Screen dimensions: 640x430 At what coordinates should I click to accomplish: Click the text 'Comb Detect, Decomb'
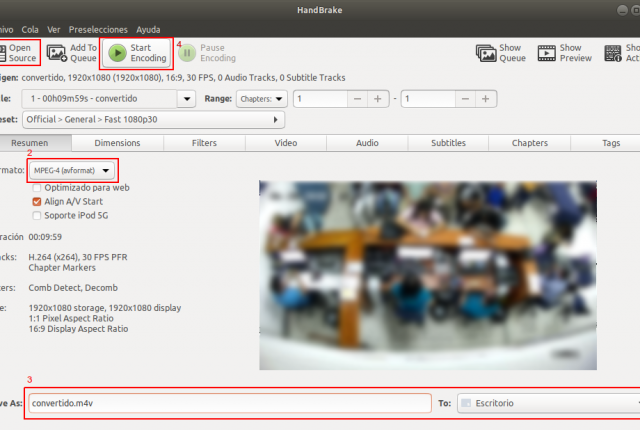coord(73,288)
